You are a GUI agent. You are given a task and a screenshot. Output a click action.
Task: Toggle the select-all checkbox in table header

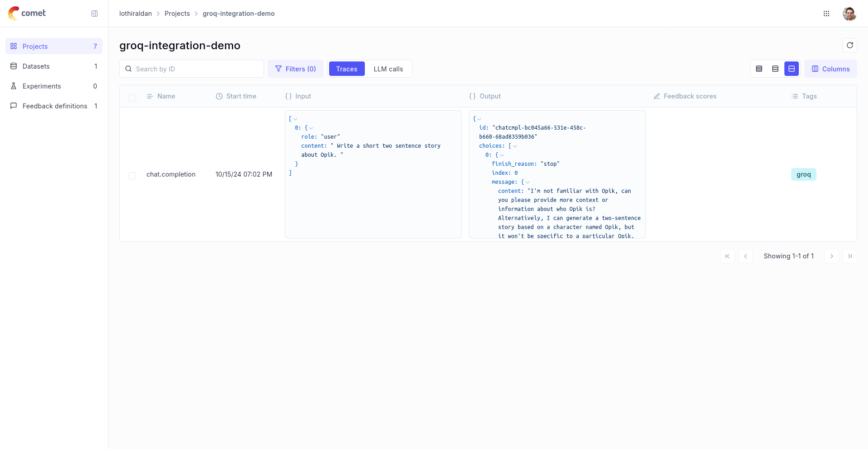pyautogui.click(x=132, y=98)
